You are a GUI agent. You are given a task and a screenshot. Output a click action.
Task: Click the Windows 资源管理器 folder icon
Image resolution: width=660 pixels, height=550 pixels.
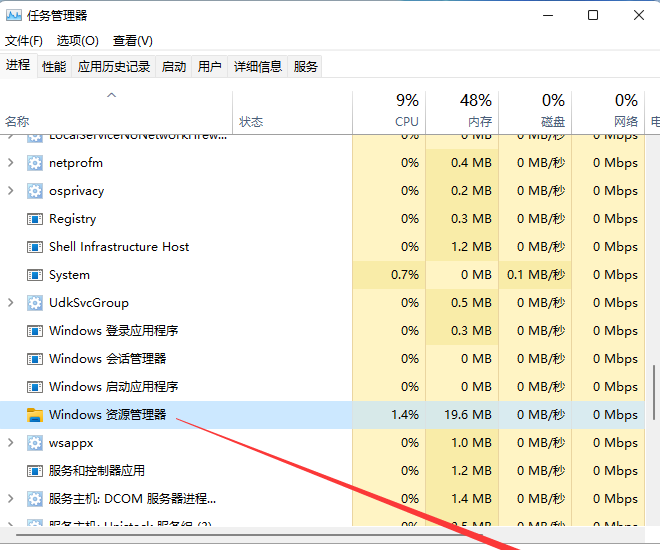pos(35,415)
